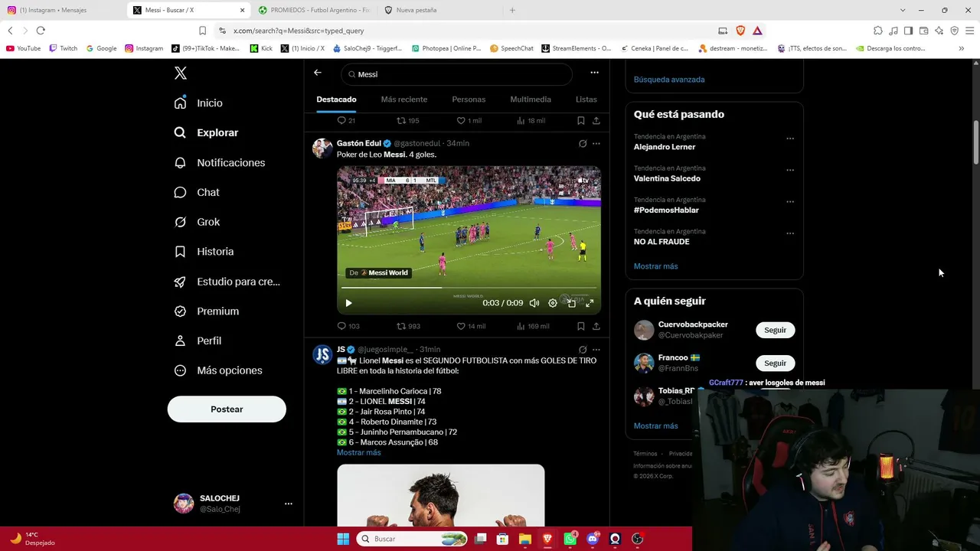Image resolution: width=980 pixels, height=551 pixels.
Task: Open search options menu next to the search box
Action: click(594, 73)
